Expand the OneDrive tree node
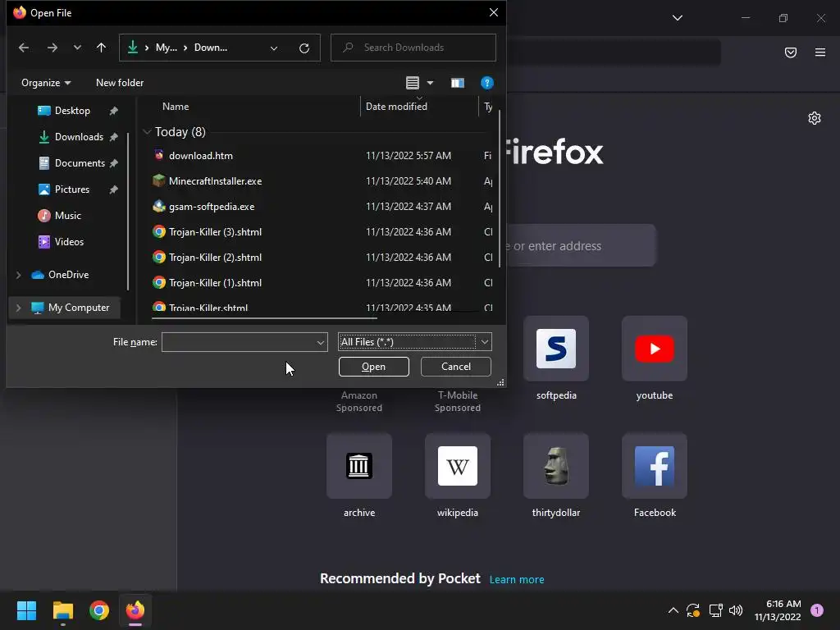 point(19,275)
